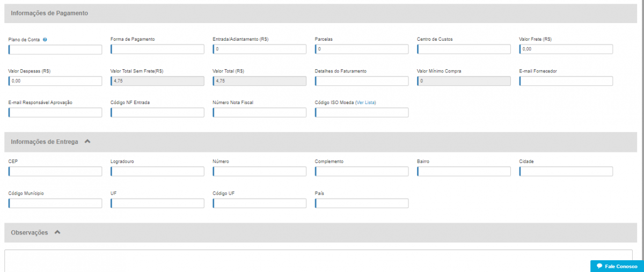The height and width of the screenshot is (272, 644).
Task: Click the Valor Frete (R$) field
Action: pyautogui.click(x=566, y=49)
